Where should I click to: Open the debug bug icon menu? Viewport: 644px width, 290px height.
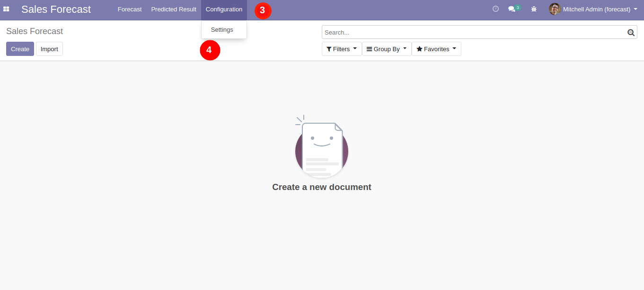[x=534, y=9]
